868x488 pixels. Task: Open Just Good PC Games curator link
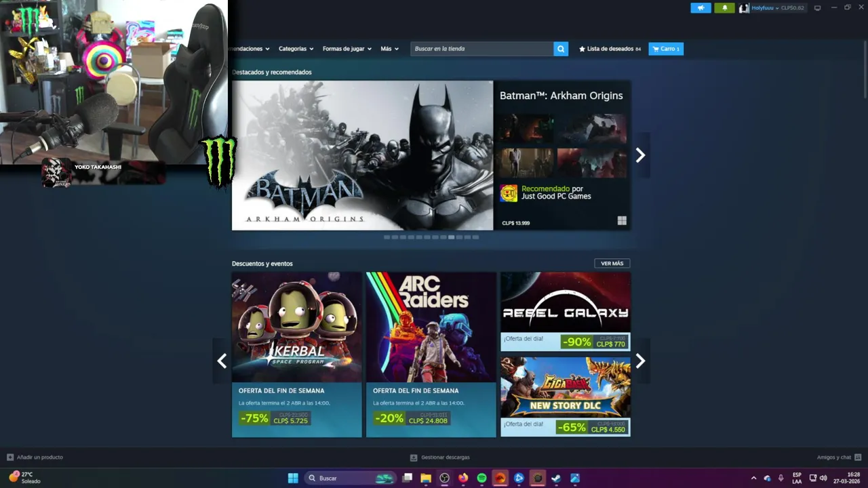[x=556, y=197]
